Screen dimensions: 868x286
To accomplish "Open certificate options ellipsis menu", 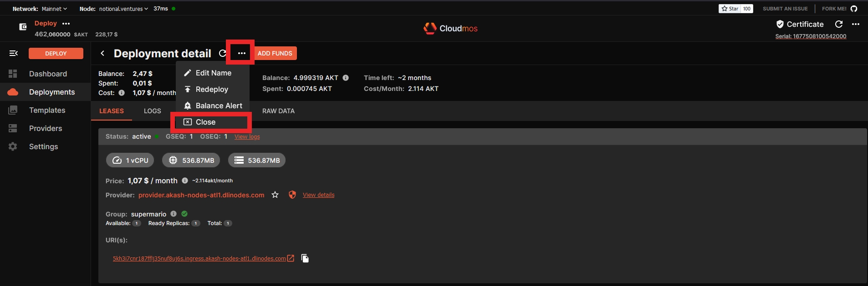I will tap(856, 24).
